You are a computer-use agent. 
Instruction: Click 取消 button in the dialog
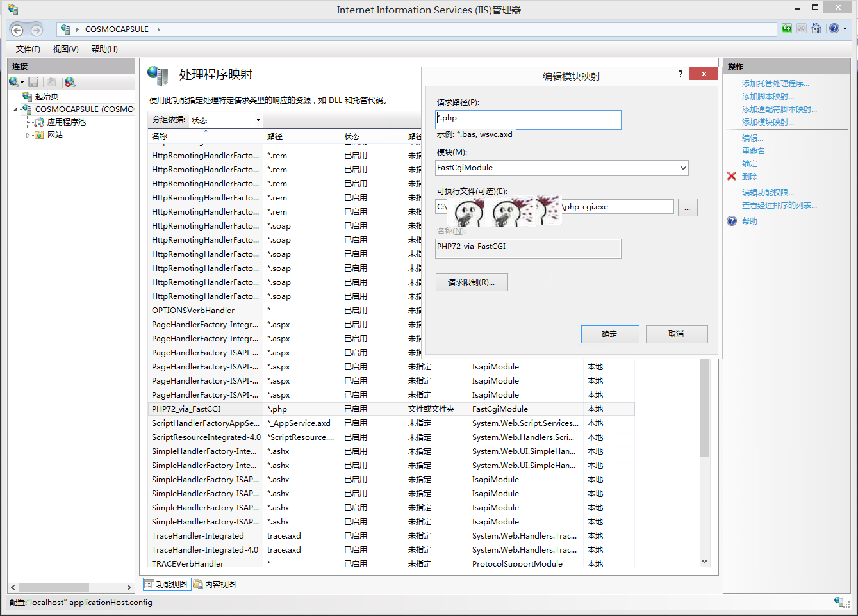click(x=677, y=334)
